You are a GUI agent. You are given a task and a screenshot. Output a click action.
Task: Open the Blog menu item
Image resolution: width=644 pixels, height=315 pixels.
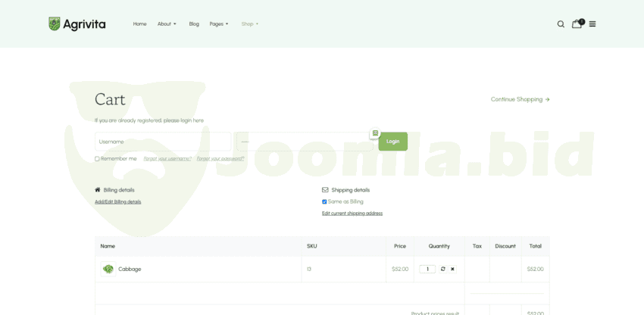[194, 24]
